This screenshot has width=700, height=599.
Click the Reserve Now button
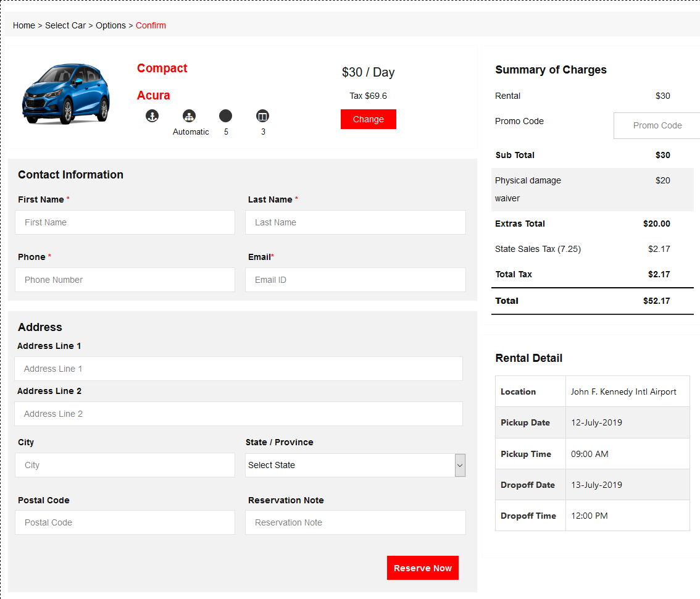point(423,568)
